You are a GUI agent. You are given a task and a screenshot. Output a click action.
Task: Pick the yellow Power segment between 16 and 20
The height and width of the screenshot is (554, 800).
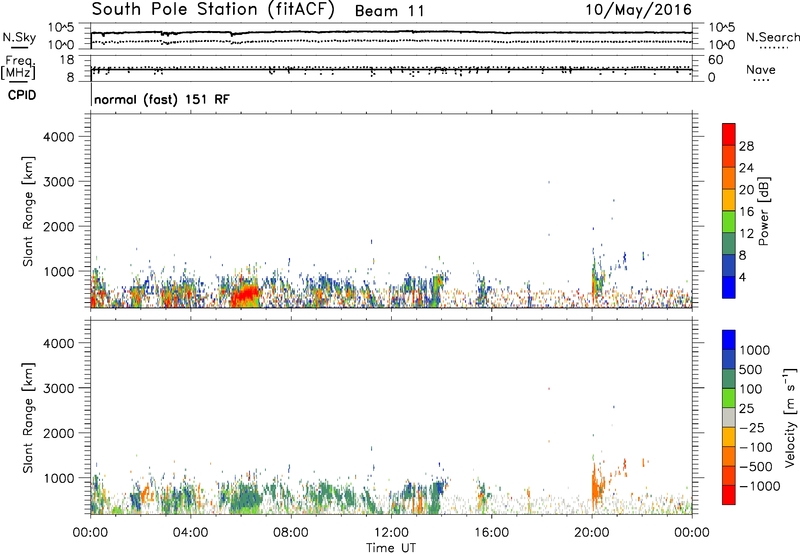click(x=729, y=200)
